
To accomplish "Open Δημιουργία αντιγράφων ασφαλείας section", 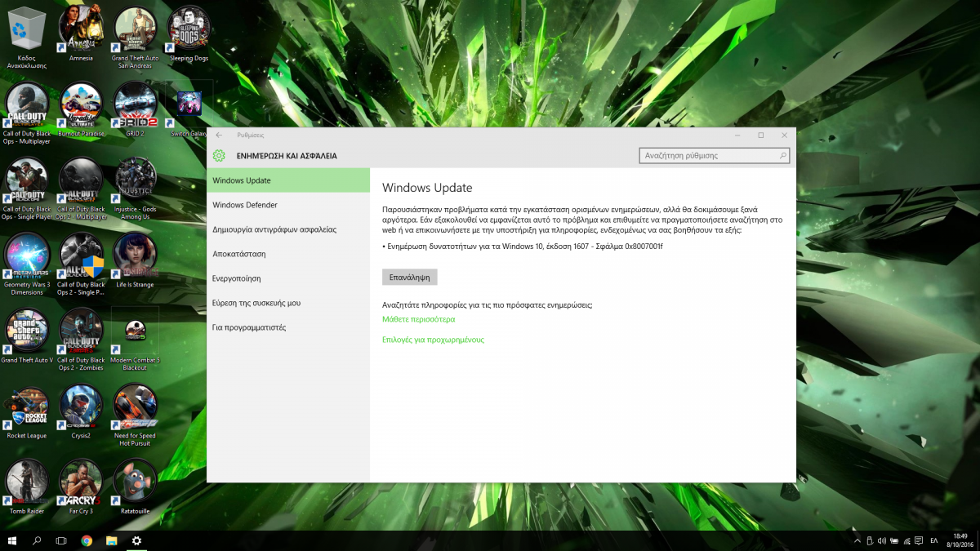I will click(x=288, y=229).
